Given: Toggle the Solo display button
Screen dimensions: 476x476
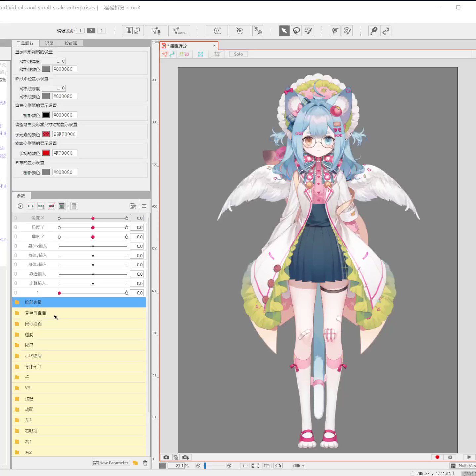Looking at the screenshot, I should pos(238,54).
